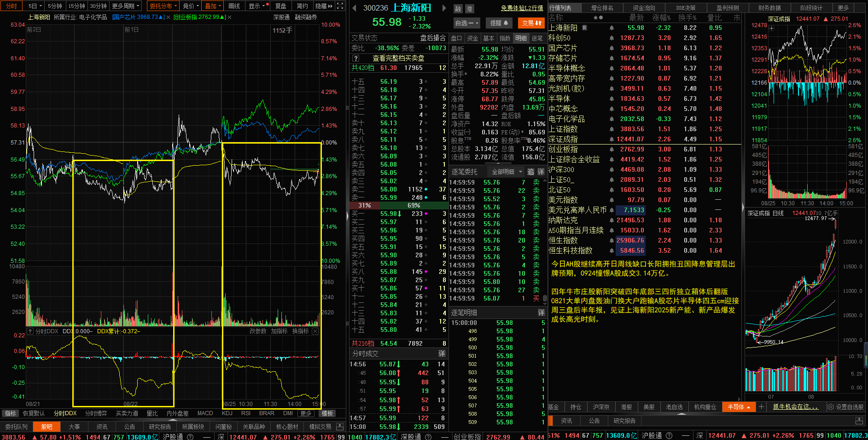The height and width of the screenshot is (440, 868).
Task: Open the 显示 dropdown
Action: [x=257, y=6]
